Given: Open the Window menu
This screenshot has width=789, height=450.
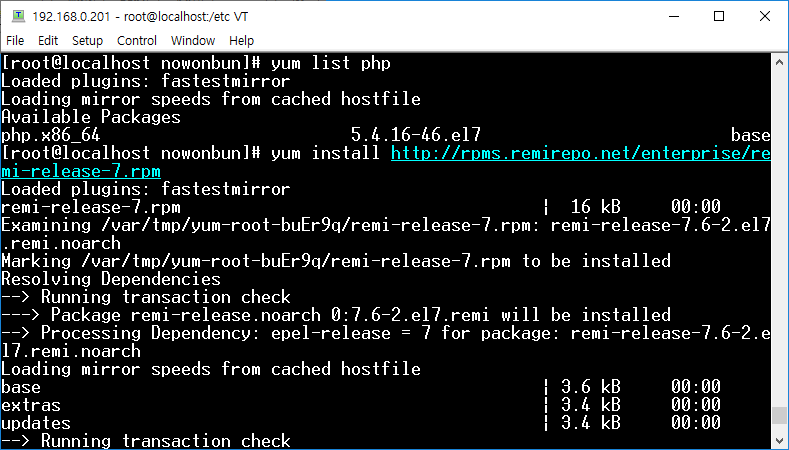Looking at the screenshot, I should point(193,40).
